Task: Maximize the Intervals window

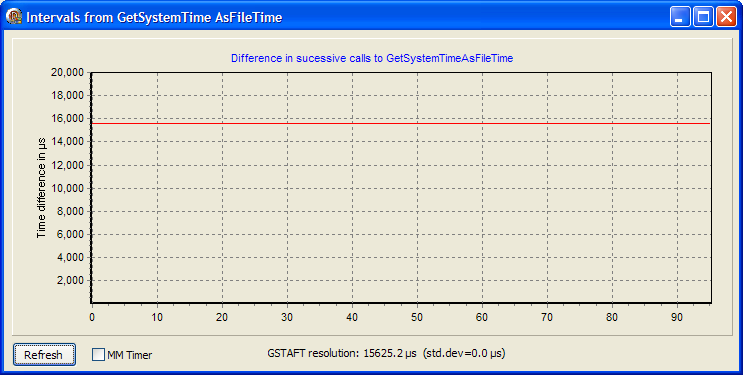Action: [703, 17]
